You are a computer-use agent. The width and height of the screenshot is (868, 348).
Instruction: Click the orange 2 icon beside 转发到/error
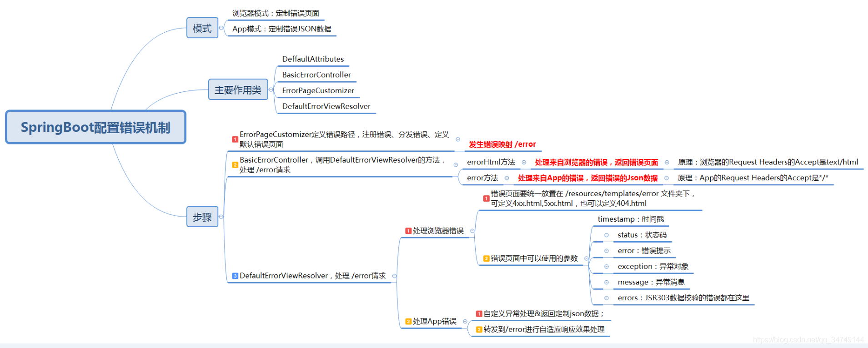(479, 329)
